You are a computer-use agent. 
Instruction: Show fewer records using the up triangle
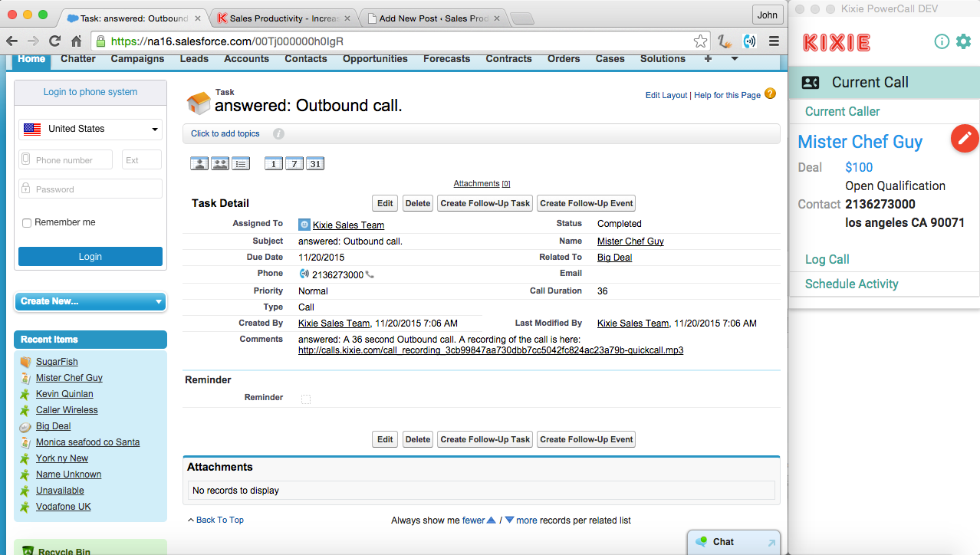point(492,521)
